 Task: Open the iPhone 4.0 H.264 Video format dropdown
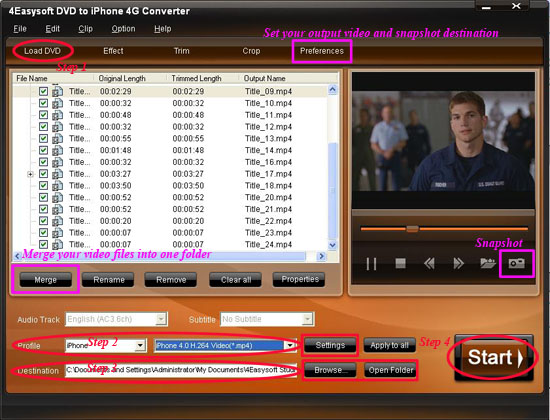click(290, 346)
